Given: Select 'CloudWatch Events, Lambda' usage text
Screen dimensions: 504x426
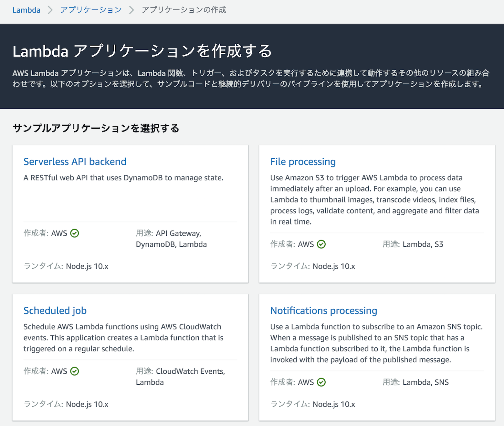Looking at the screenshot, I should point(180,377).
